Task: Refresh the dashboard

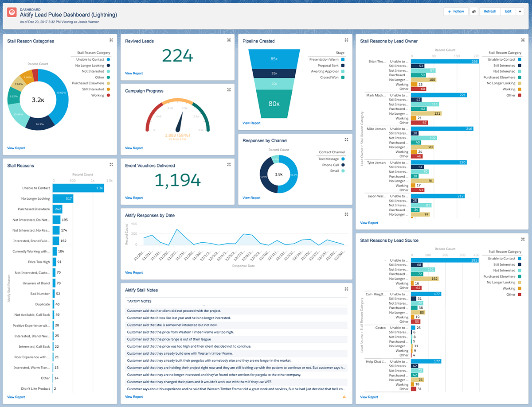Action: coord(490,12)
